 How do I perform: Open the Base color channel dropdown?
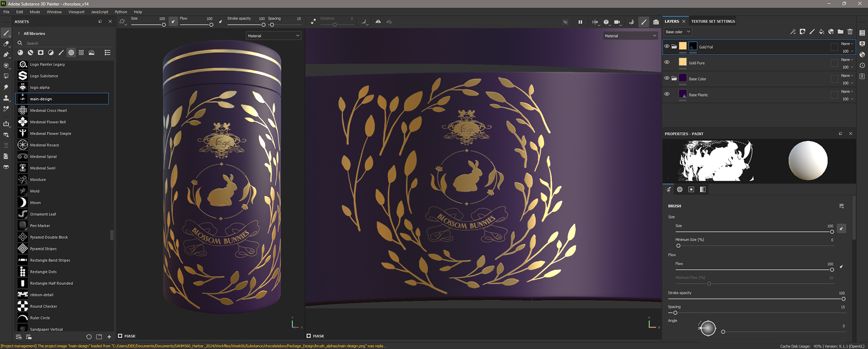pyautogui.click(x=678, y=32)
